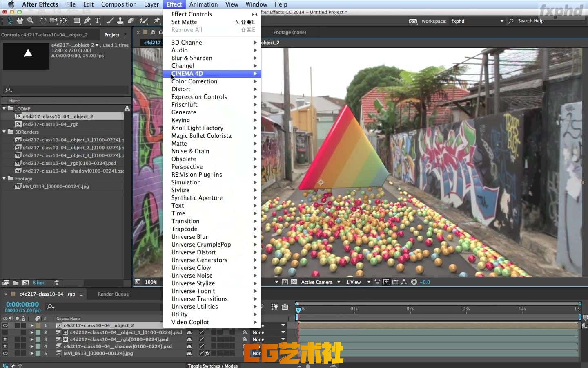
Task: Open the Trapcode effects submenu
Action: (x=212, y=229)
